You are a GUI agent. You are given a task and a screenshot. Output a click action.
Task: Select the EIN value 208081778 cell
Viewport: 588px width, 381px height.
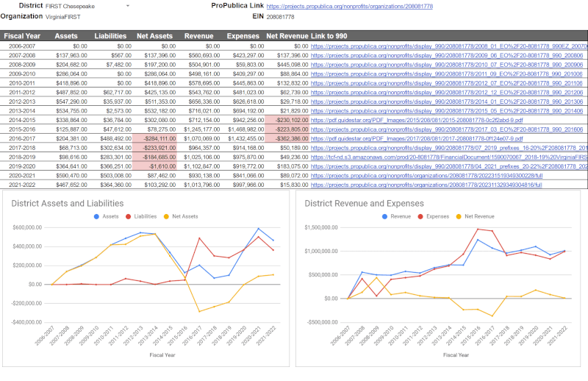pyautogui.click(x=280, y=17)
